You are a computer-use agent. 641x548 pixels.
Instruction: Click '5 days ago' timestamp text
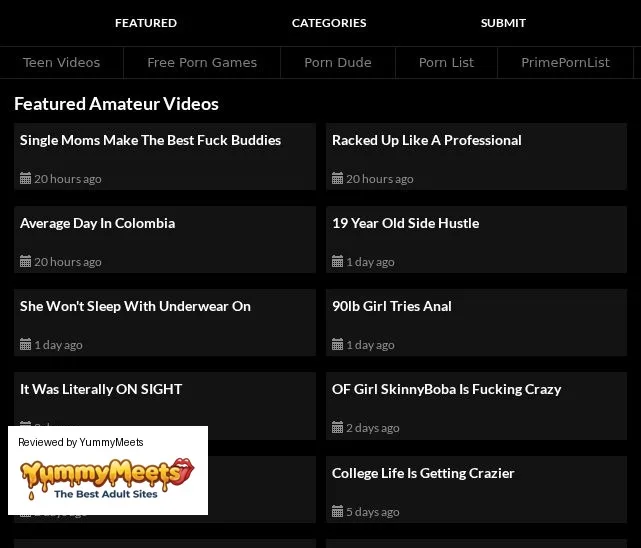(x=373, y=512)
